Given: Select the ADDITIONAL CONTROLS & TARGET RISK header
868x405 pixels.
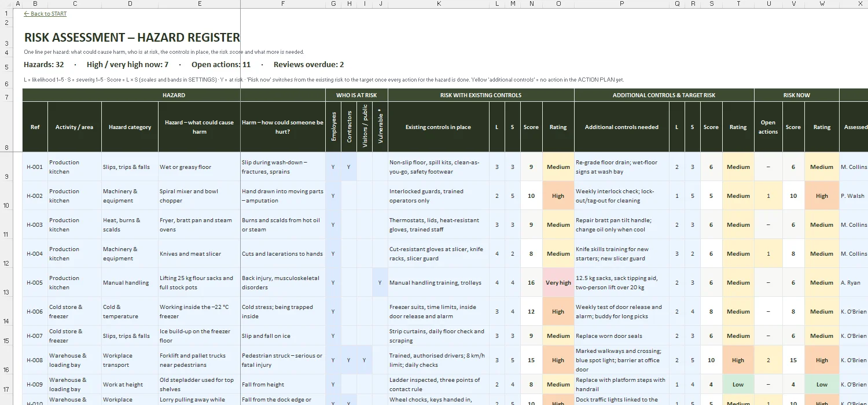Looking at the screenshot, I should (664, 95).
